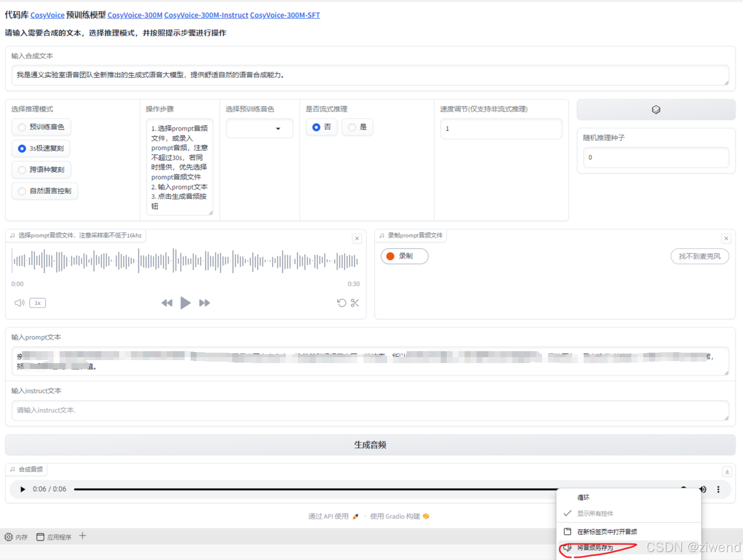Change the 1x playback speed
This screenshot has height=560, width=743.
coord(38,303)
